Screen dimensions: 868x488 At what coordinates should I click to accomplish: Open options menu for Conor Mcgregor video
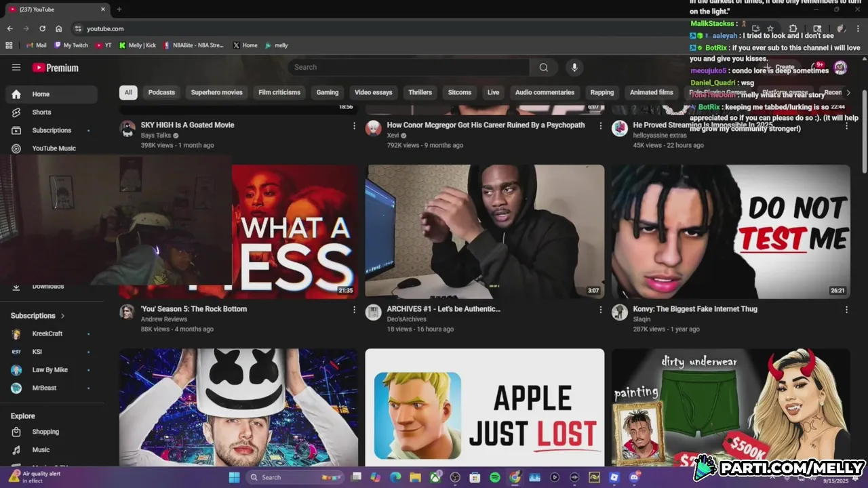pyautogui.click(x=600, y=125)
